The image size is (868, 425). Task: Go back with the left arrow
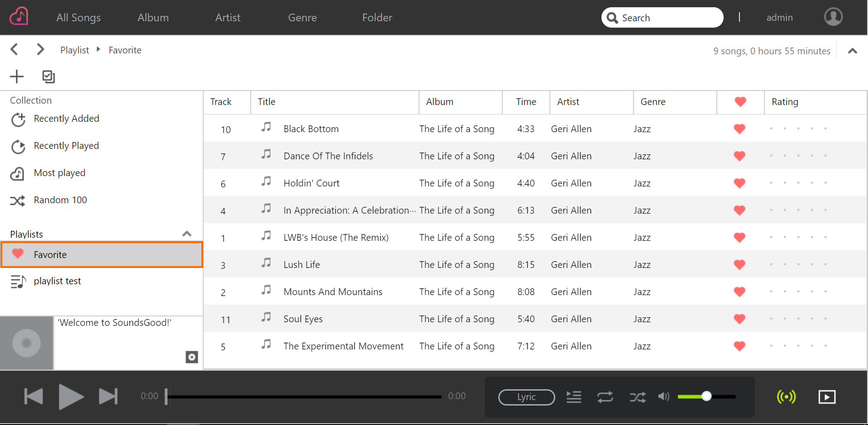(x=14, y=49)
